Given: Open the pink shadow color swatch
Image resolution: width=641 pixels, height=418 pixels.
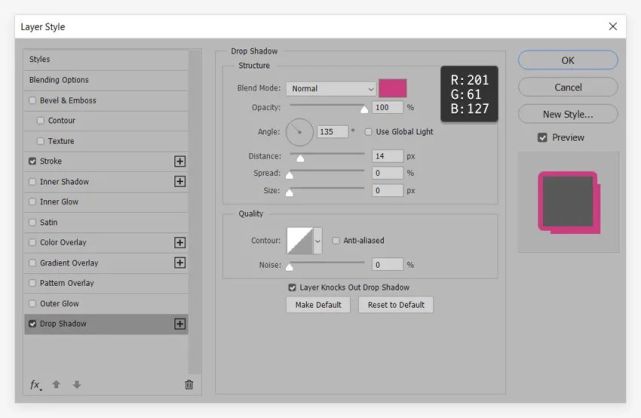Looking at the screenshot, I should [x=392, y=88].
